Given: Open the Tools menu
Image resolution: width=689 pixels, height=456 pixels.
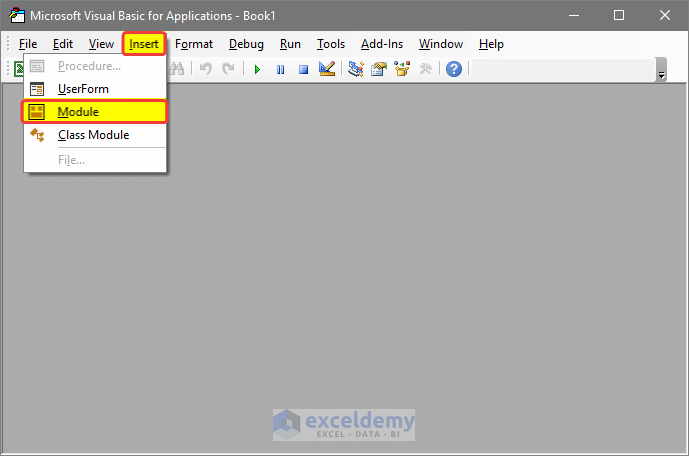Looking at the screenshot, I should (331, 44).
